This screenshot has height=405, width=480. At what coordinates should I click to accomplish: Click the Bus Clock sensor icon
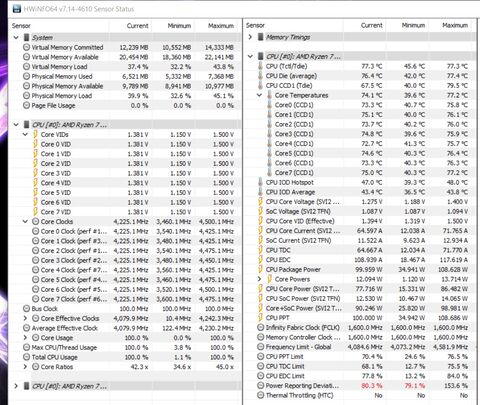click(26, 309)
